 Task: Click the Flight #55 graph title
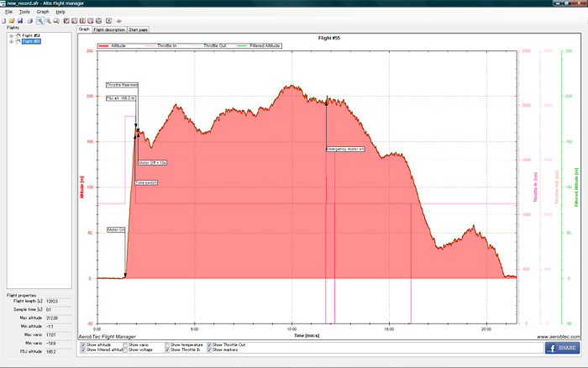point(329,38)
